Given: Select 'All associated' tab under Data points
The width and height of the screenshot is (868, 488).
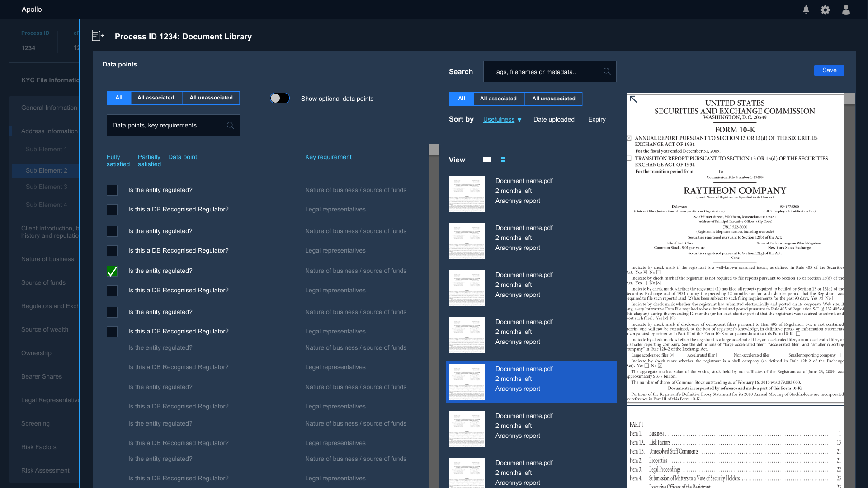Looking at the screenshot, I should (156, 98).
